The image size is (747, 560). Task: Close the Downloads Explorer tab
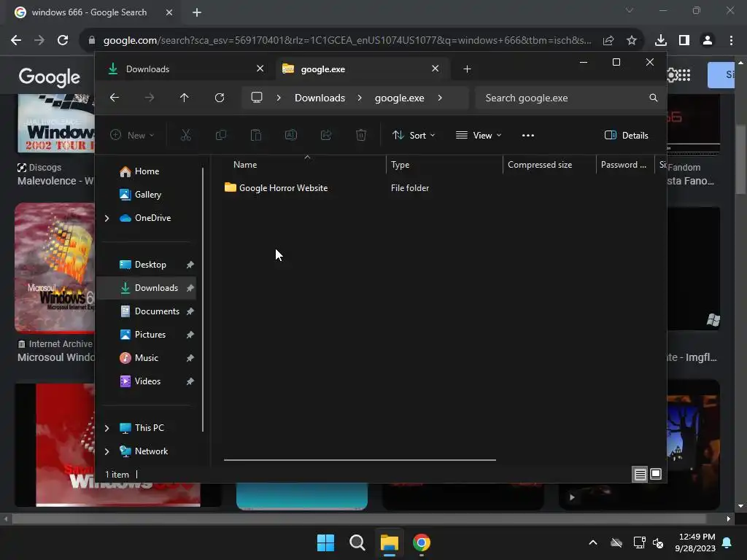point(260,69)
